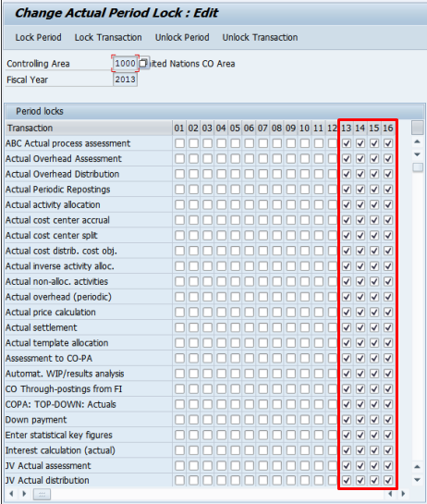427x504 pixels.
Task: Uncheck period 13 for Actual Overhead Assessment
Action: [x=347, y=159]
